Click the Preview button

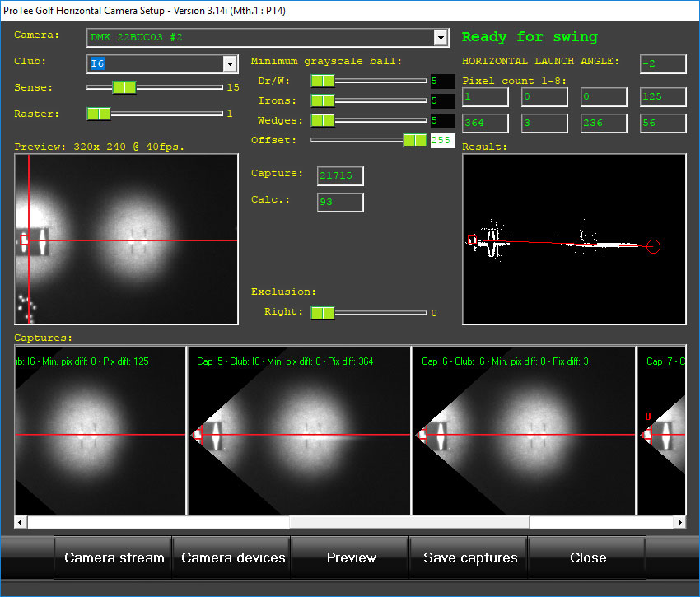tap(351, 557)
